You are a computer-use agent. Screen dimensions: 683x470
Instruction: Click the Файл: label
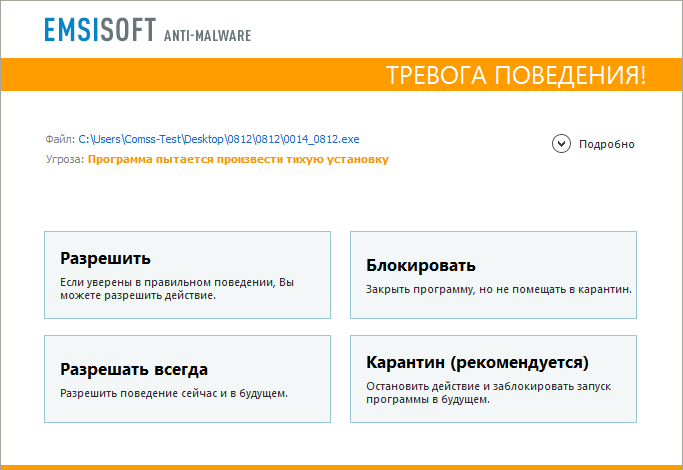60,139
